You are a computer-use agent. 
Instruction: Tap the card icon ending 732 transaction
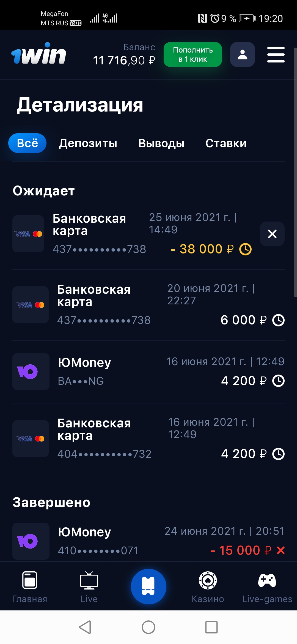31,439
